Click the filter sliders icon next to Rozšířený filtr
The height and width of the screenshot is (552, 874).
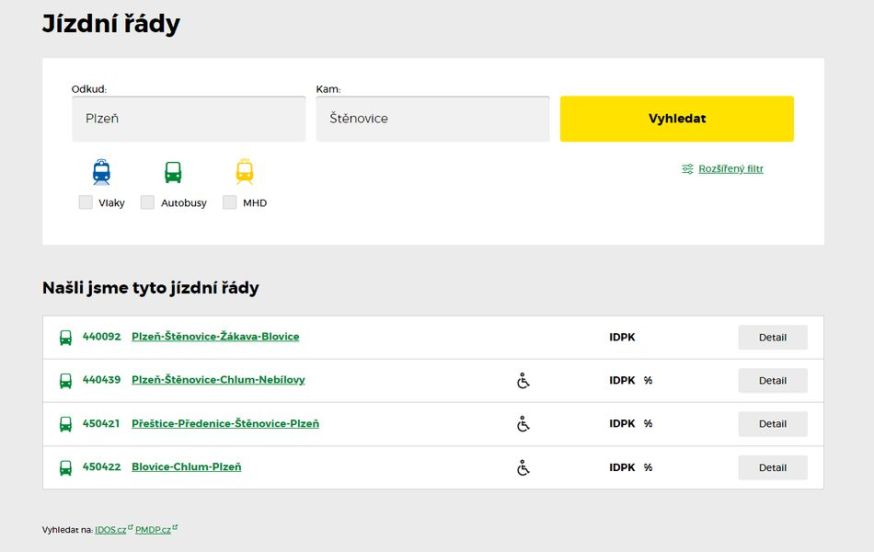(x=687, y=168)
